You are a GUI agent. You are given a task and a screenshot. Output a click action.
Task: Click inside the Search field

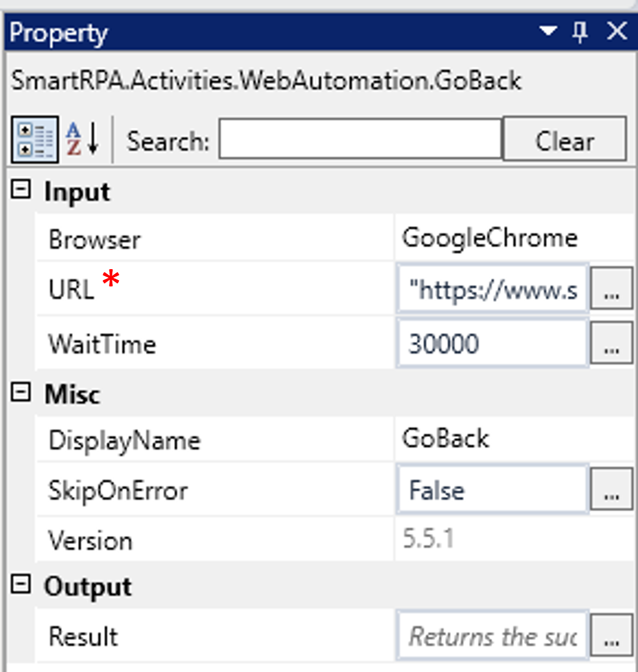click(357, 139)
